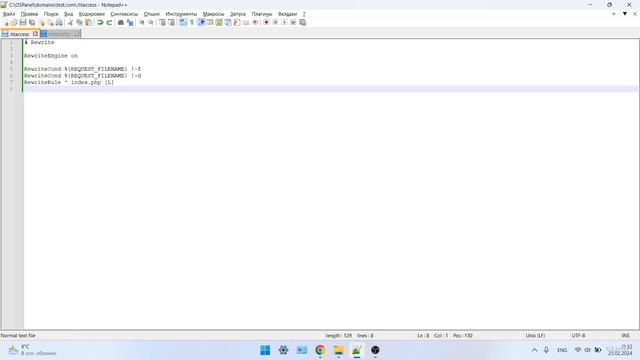This screenshot has height=360, width=640.
Task: Open the Макросы menu
Action: pyautogui.click(x=213, y=14)
